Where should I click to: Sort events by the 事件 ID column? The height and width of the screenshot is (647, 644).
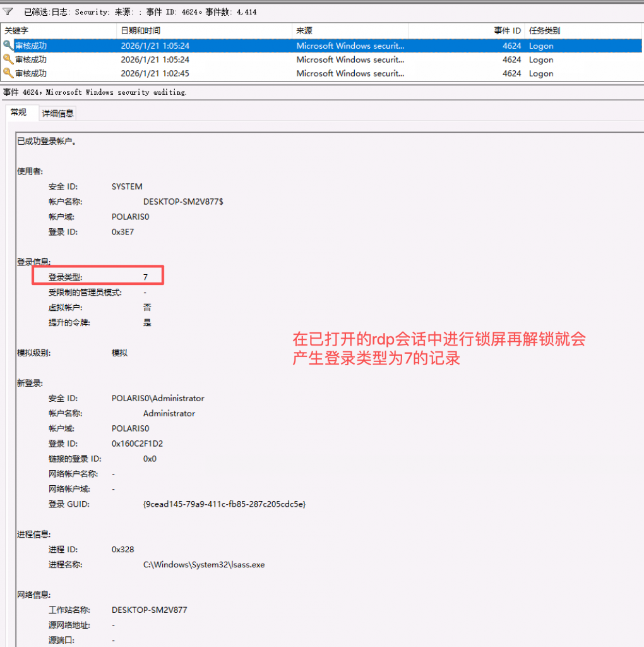507,30
